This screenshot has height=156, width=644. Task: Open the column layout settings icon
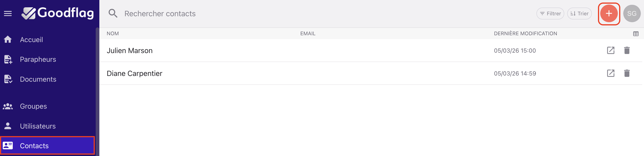(636, 34)
